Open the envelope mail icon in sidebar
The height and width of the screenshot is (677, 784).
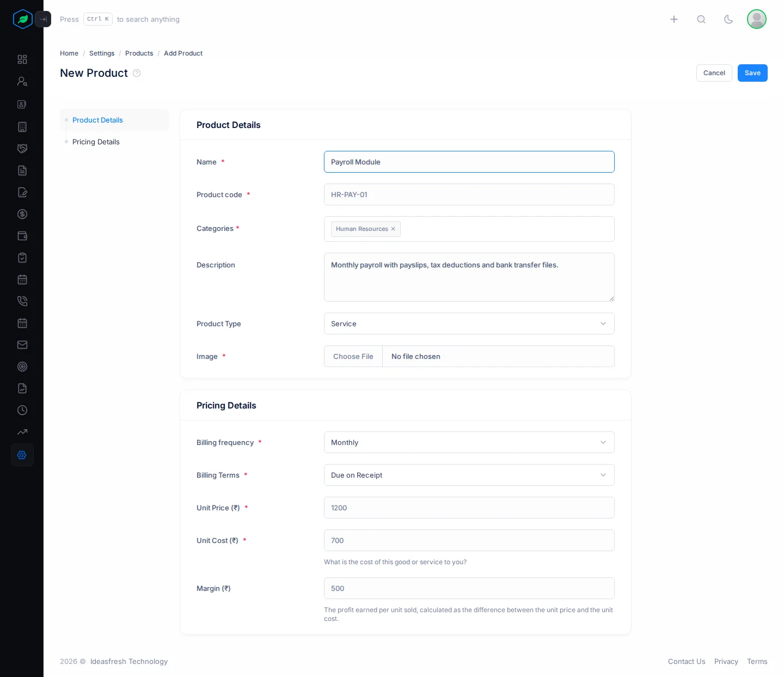tap(22, 345)
